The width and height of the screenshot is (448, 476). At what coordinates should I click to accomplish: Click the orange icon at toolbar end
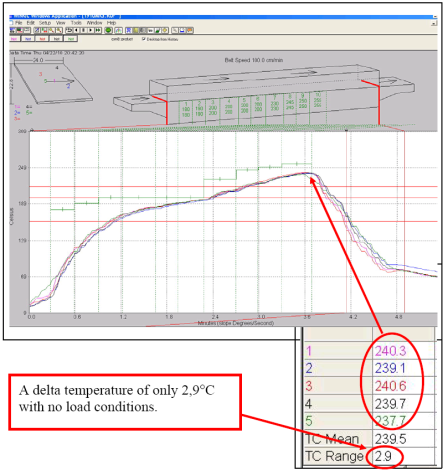(x=190, y=30)
